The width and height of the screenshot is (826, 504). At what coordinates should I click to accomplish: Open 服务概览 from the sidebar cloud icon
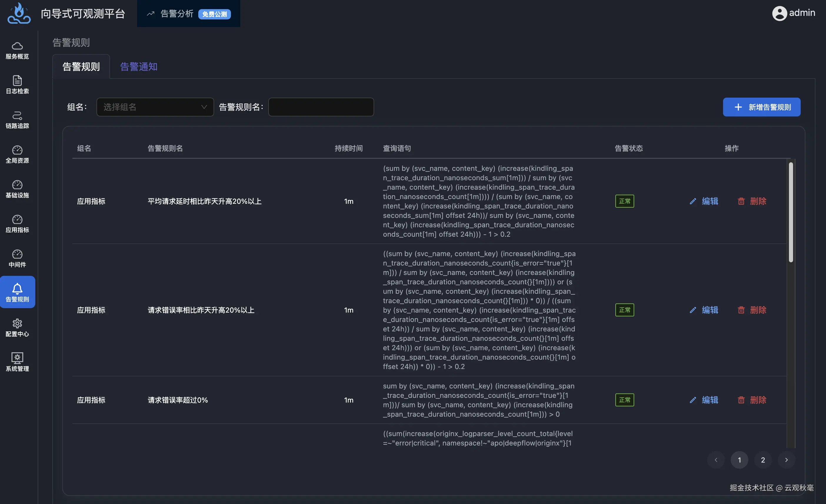[x=17, y=50]
